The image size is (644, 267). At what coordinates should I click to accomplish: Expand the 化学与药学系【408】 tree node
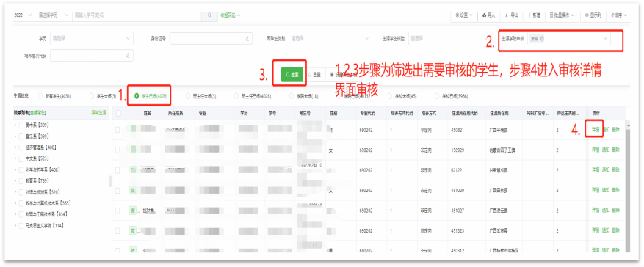coord(15,169)
